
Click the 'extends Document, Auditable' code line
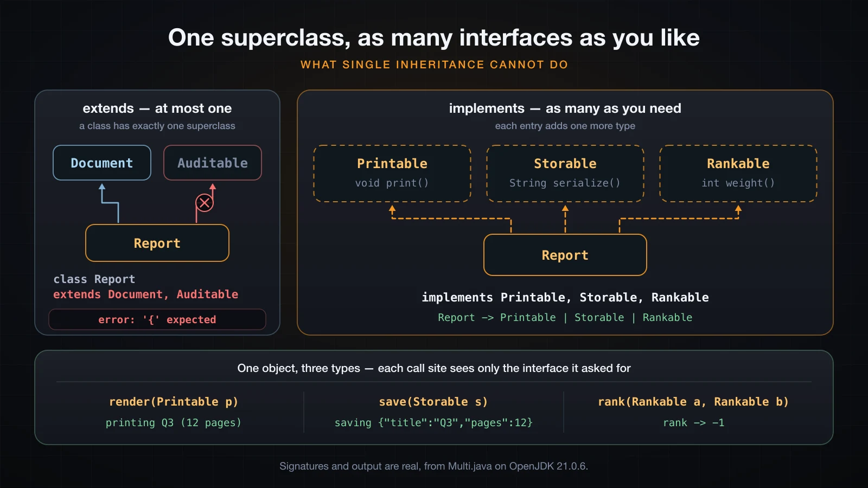[146, 294]
